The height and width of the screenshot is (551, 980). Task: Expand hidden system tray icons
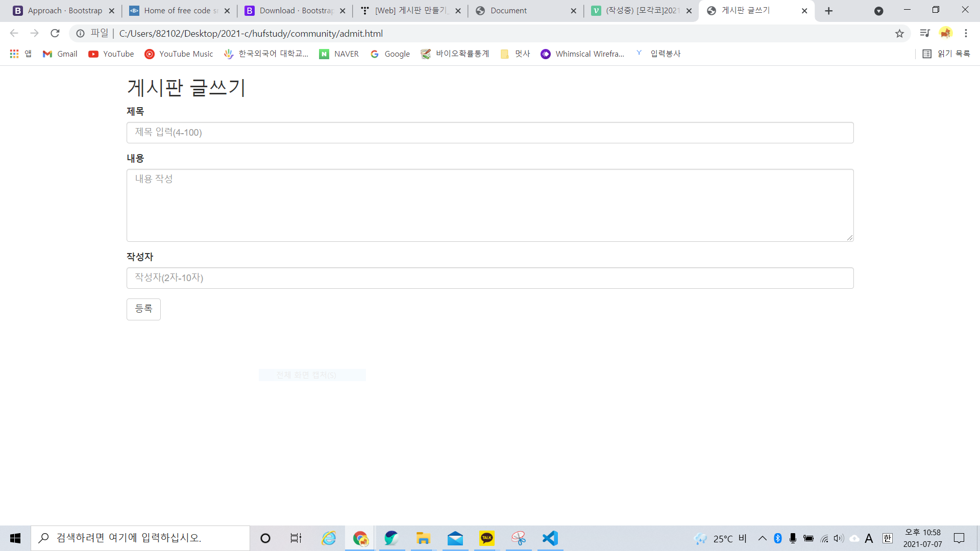tap(762, 538)
